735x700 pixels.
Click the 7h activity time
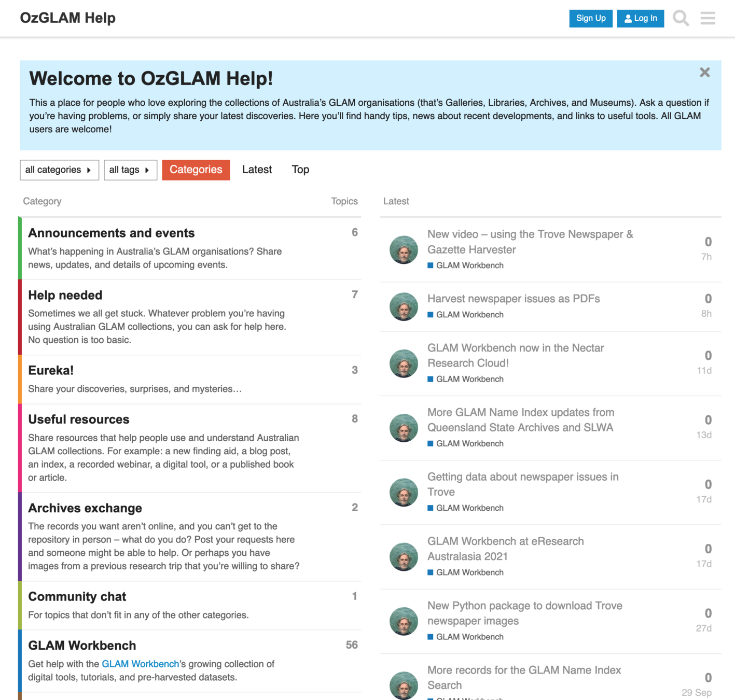tap(706, 257)
